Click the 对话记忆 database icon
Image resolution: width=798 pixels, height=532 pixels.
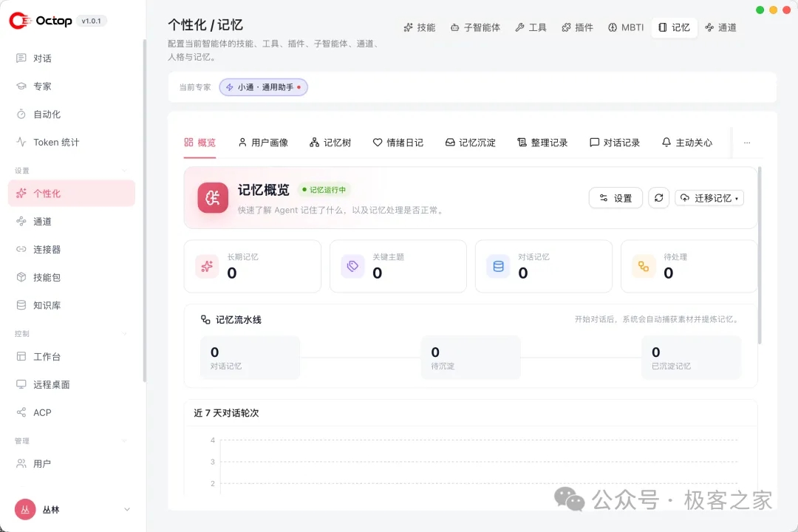tap(498, 266)
